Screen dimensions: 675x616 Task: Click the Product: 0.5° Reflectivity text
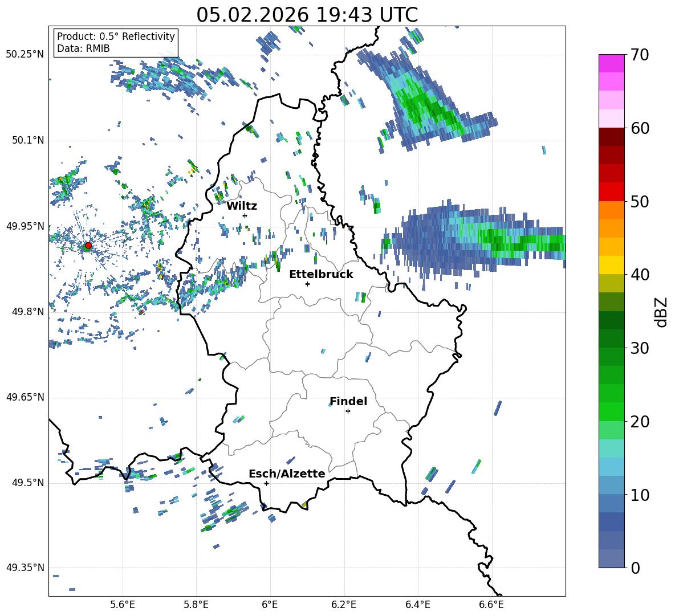tap(116, 36)
